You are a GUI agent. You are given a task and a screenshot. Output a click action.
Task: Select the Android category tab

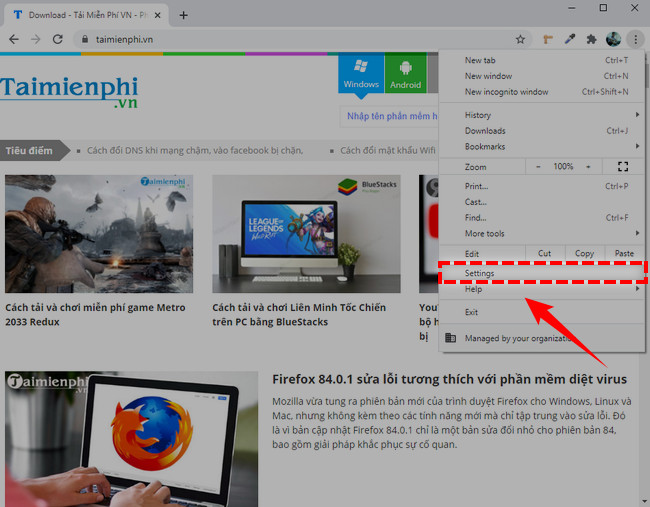pos(405,73)
